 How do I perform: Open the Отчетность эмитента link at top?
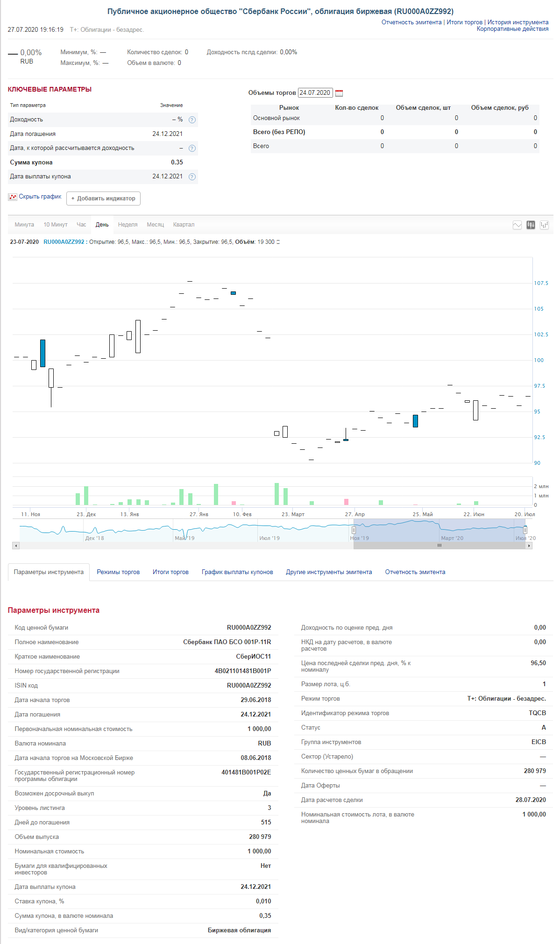click(411, 22)
